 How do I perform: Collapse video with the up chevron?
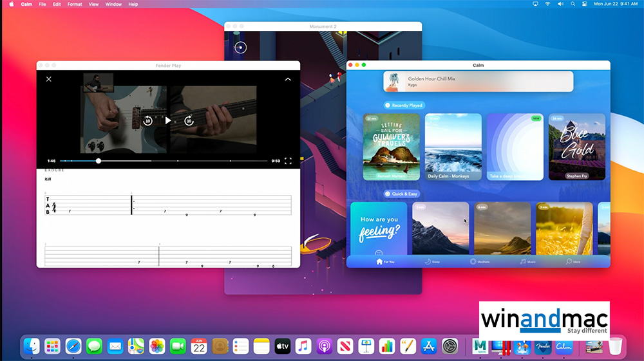[288, 79]
